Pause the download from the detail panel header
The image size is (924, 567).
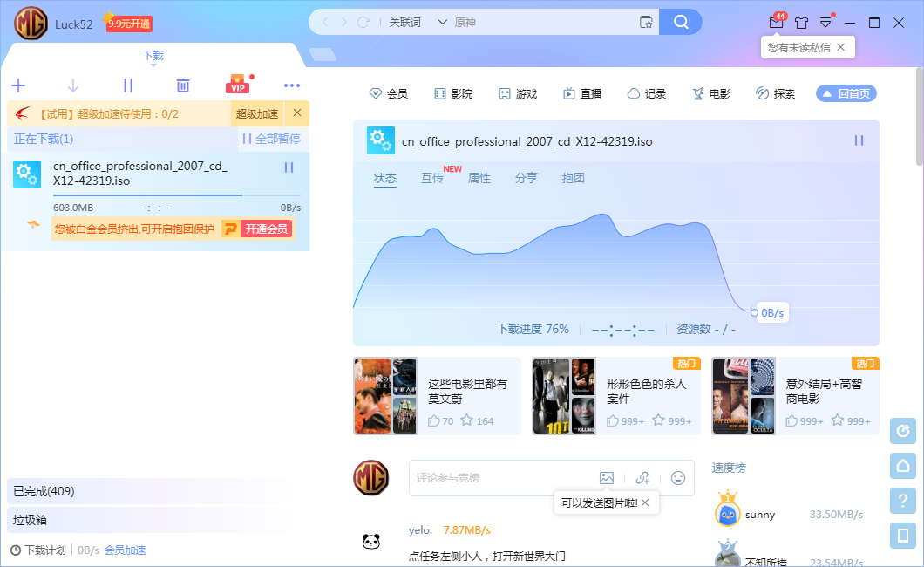tap(859, 140)
